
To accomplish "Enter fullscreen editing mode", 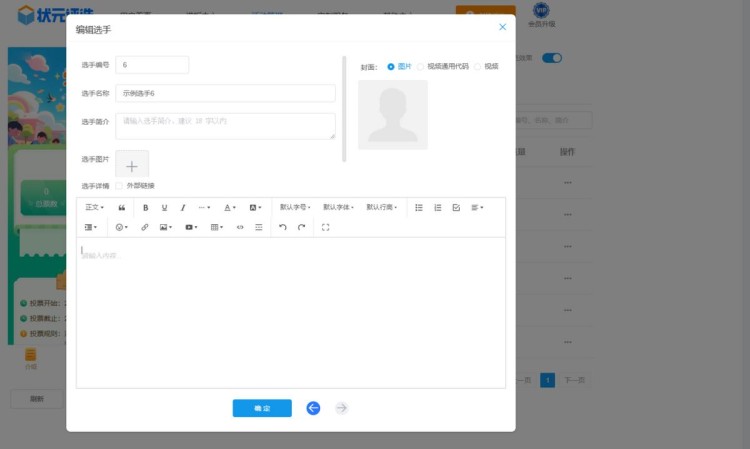I will click(x=326, y=228).
